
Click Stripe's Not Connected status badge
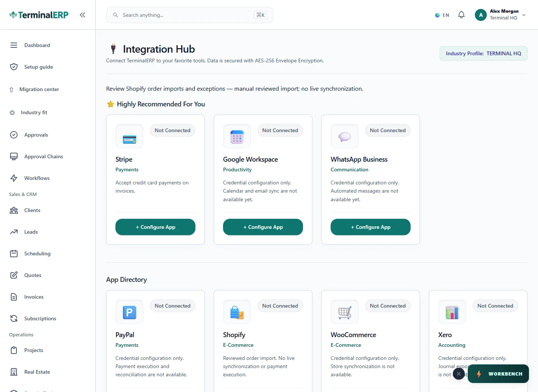click(x=173, y=130)
